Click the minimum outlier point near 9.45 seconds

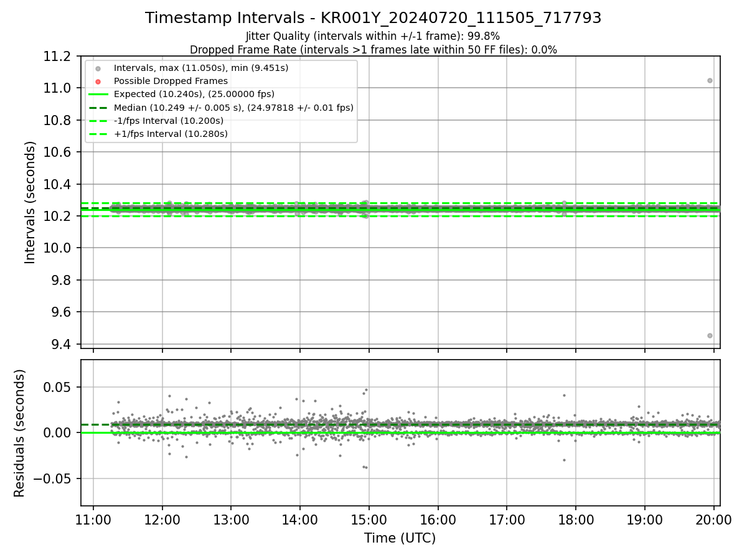[x=710, y=335]
